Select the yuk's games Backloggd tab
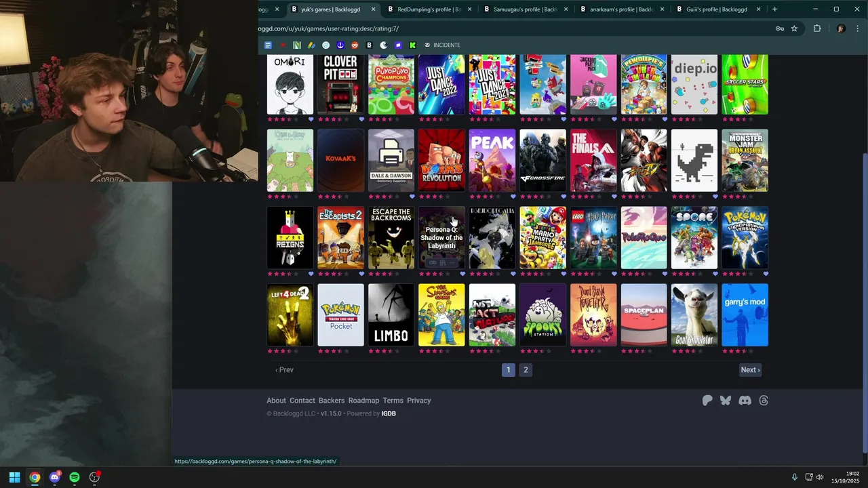Viewport: 868px width, 488px height. click(332, 9)
